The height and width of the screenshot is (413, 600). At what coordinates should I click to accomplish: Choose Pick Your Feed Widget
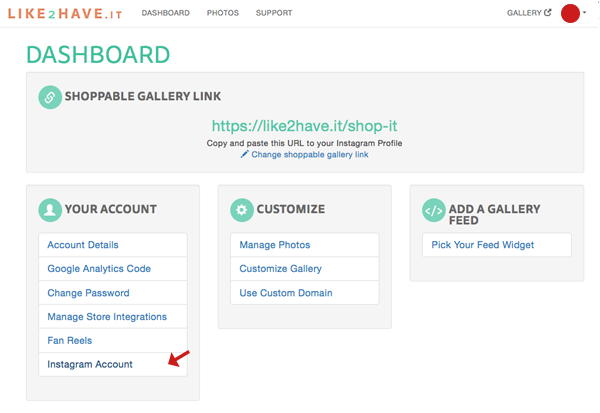click(x=482, y=245)
